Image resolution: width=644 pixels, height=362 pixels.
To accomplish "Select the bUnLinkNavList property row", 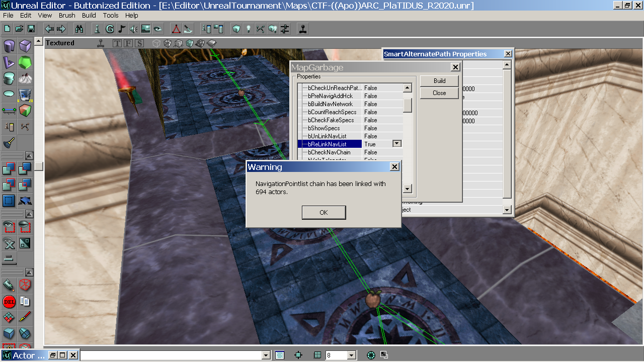I will [x=350, y=136].
